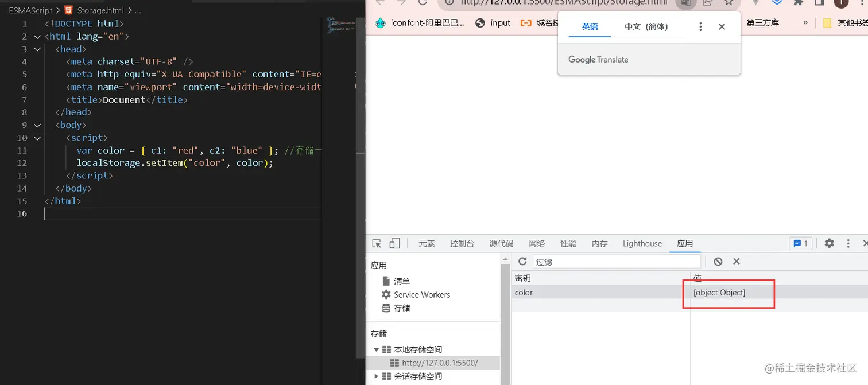Open DevTools settings gear
Screen dimensions: 868x385
pyautogui.click(x=829, y=243)
